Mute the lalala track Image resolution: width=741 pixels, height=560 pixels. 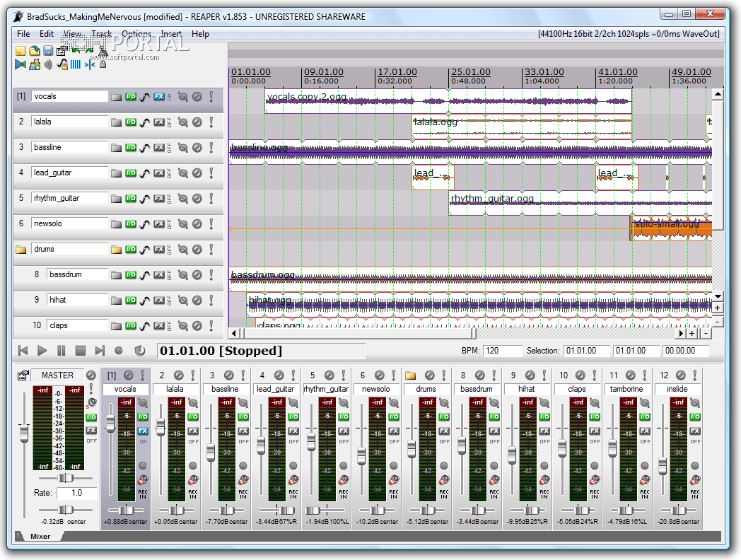197,122
